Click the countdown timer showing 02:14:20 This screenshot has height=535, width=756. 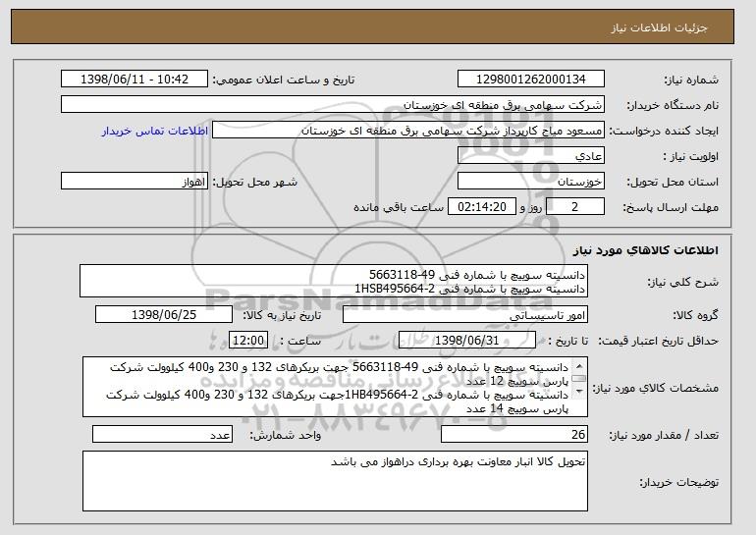[480, 207]
